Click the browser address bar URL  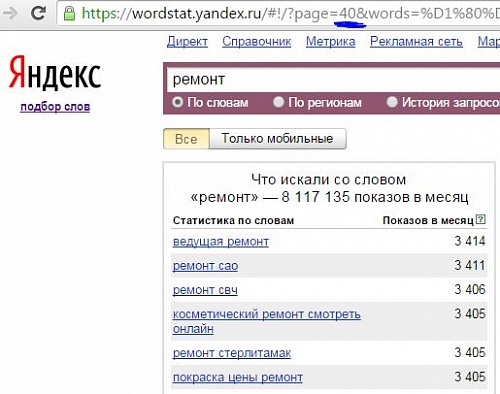[290, 13]
